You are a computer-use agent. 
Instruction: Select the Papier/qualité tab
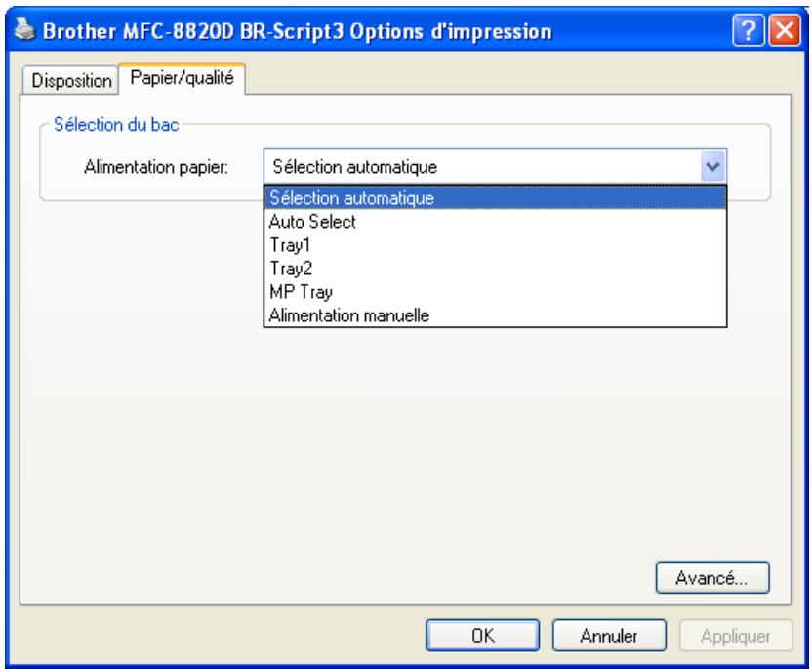coord(182,78)
